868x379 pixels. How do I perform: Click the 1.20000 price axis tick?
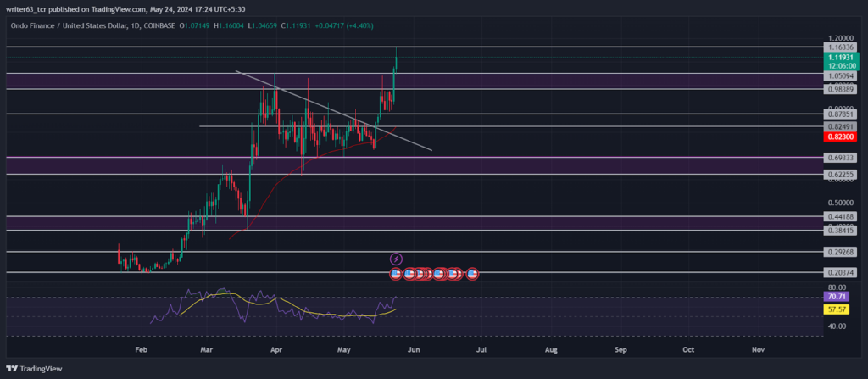[x=841, y=37]
